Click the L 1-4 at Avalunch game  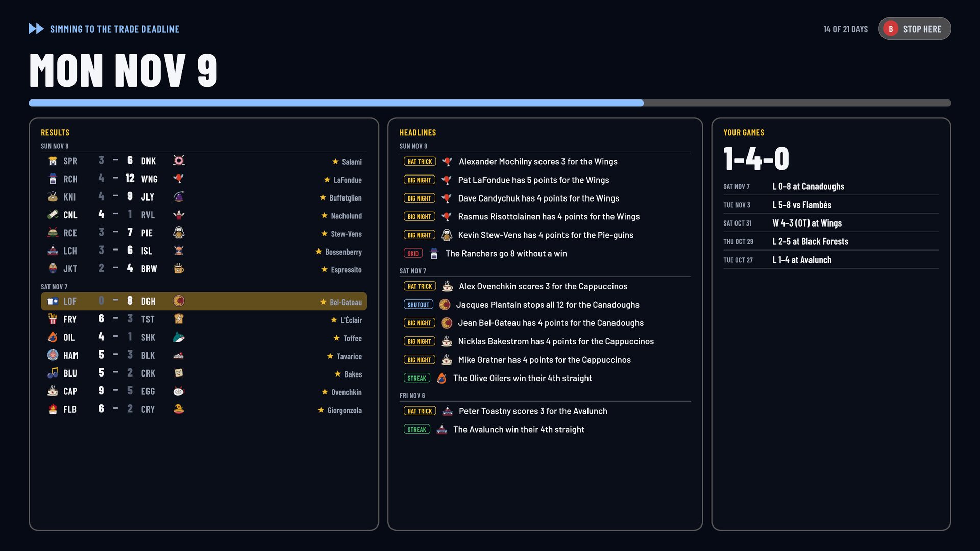[830, 260]
